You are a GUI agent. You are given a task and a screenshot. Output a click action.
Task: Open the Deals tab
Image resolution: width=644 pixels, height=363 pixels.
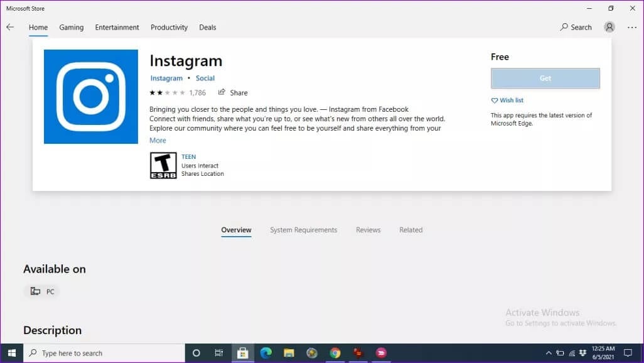tap(207, 27)
